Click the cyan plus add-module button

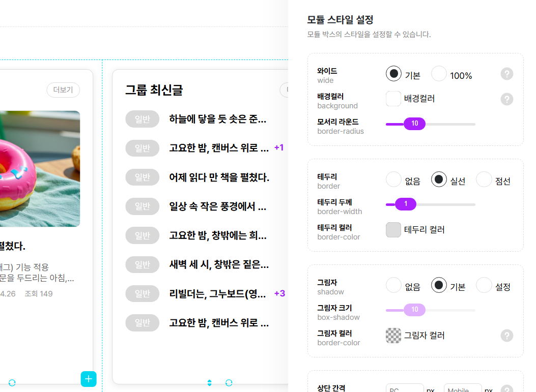(89, 379)
